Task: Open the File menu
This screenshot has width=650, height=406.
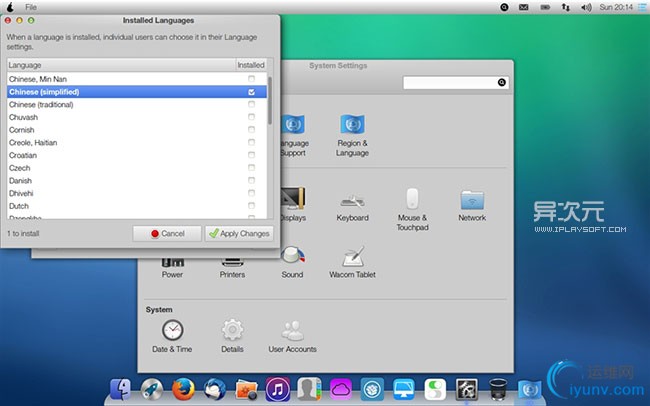Action: pos(31,7)
